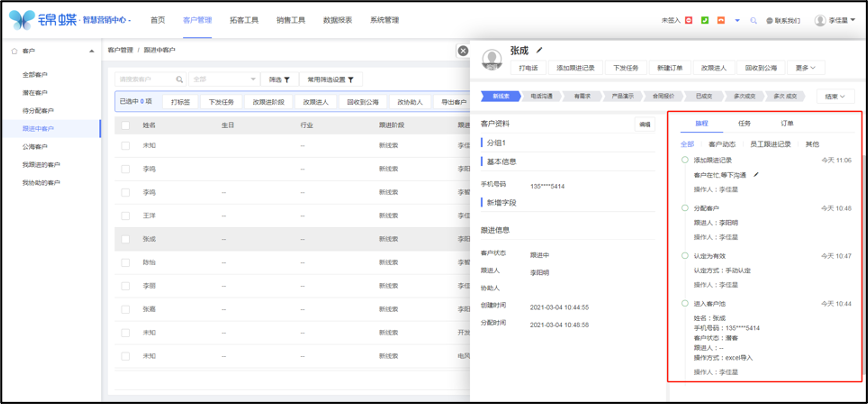Screen dimensions: 868x404
Task: Open the 系统管理 menu
Action: click(385, 20)
